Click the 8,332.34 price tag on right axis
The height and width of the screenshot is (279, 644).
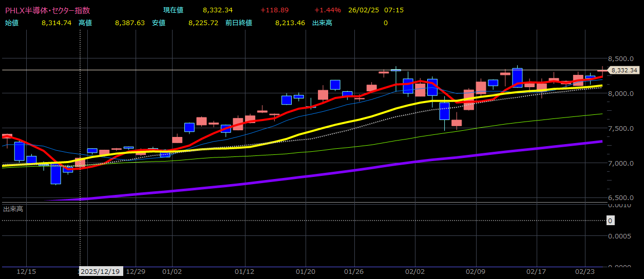pyautogui.click(x=623, y=70)
